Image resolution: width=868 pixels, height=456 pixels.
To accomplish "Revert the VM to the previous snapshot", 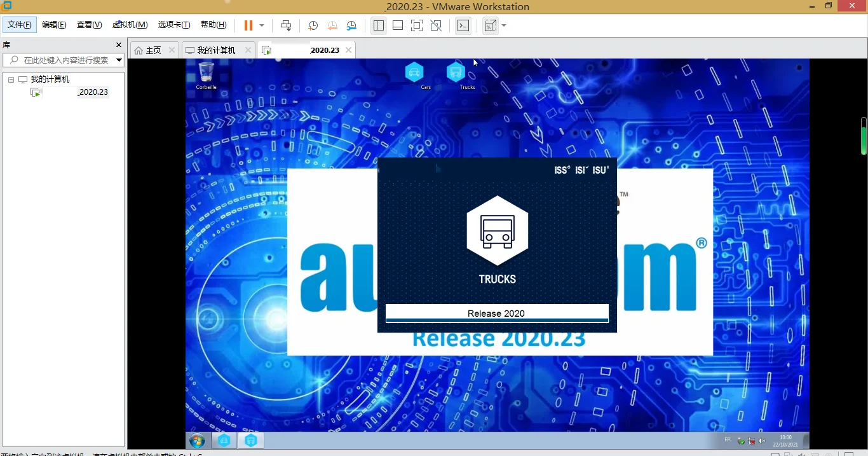I will (332, 25).
